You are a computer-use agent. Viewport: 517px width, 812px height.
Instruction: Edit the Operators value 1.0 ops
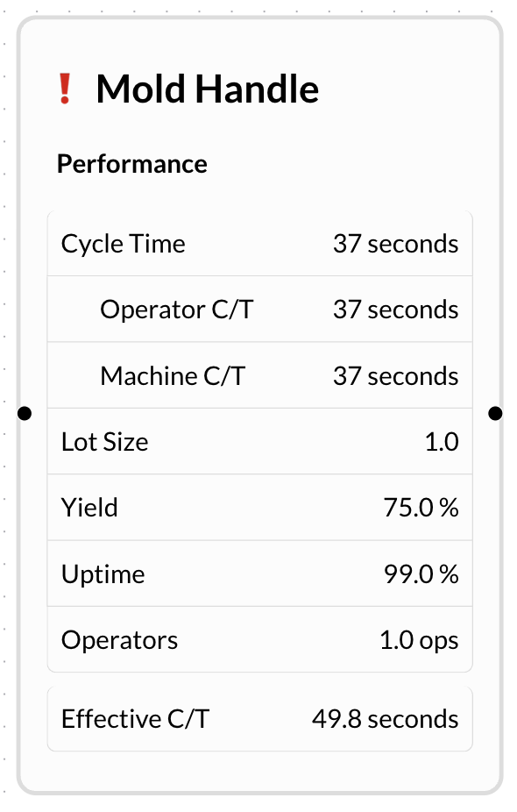click(x=419, y=640)
